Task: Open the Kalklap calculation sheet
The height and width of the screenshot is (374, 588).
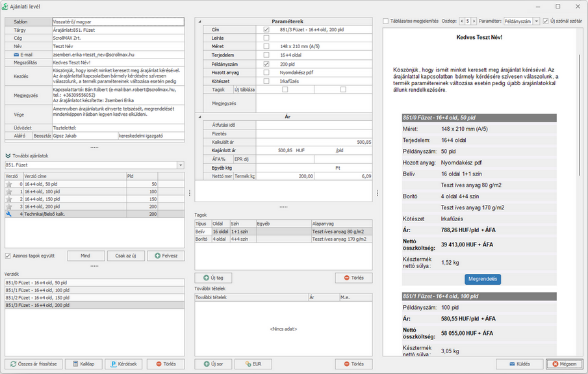Action: (x=83, y=364)
